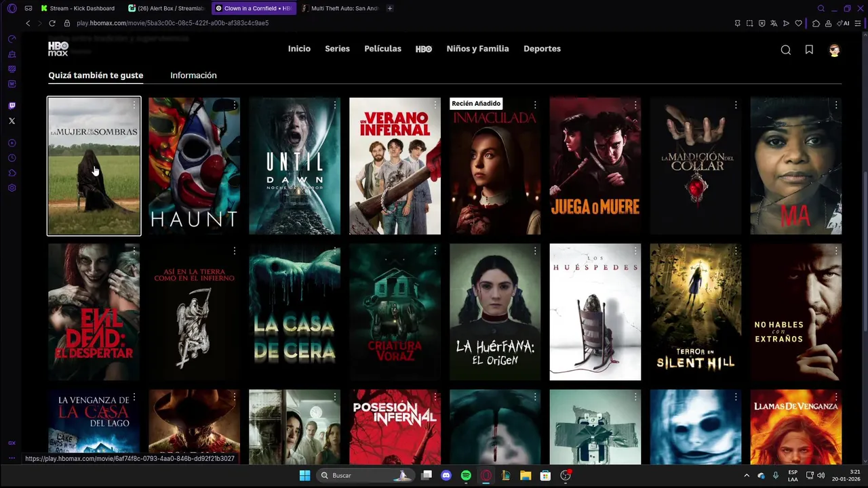Image resolution: width=868 pixels, height=488 pixels.
Task: Open the HBO Max search icon
Action: 785,49
